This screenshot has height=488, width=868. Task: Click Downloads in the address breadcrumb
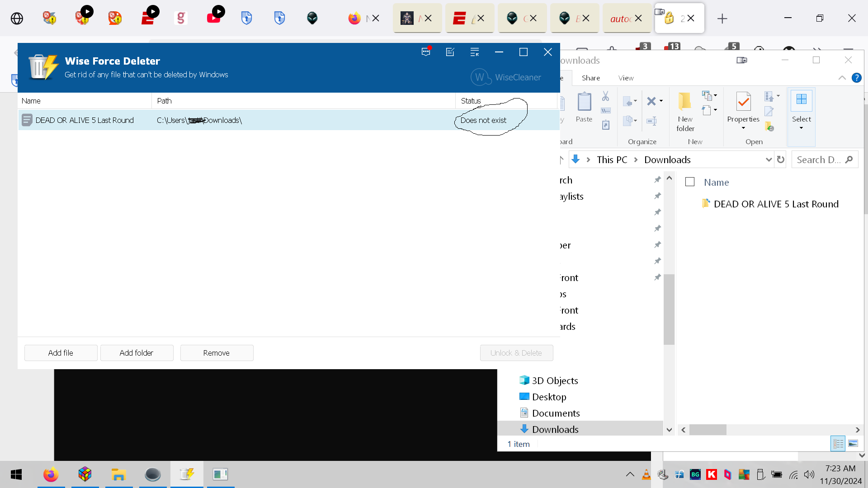(x=667, y=160)
